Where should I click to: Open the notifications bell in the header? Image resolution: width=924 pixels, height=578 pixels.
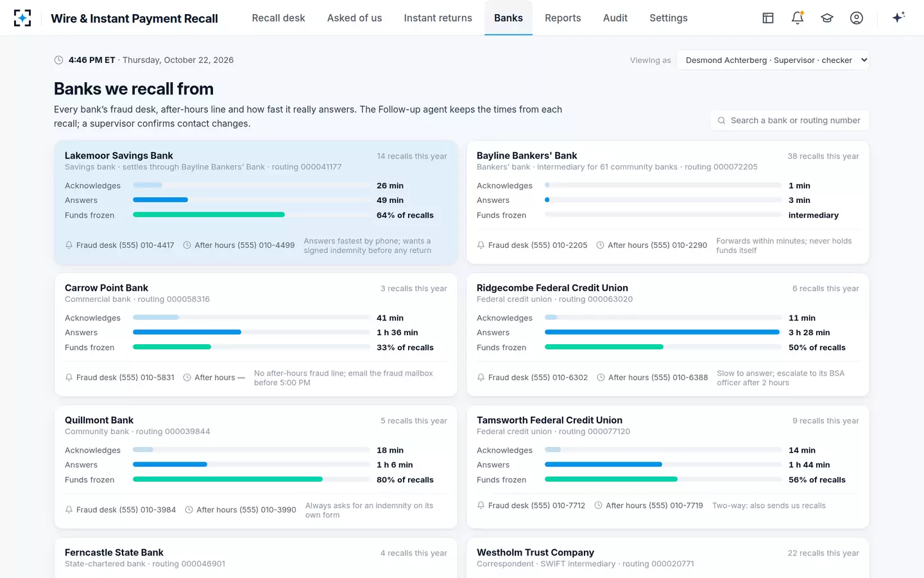click(798, 18)
